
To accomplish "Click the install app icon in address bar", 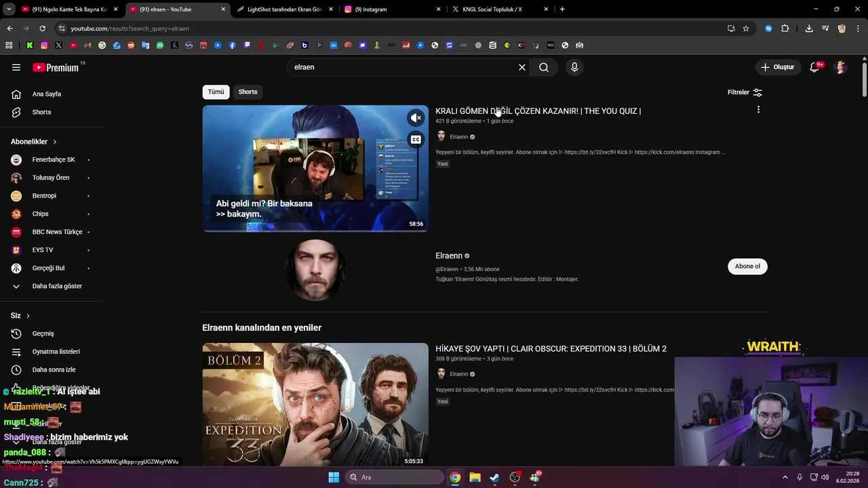I will [731, 28].
